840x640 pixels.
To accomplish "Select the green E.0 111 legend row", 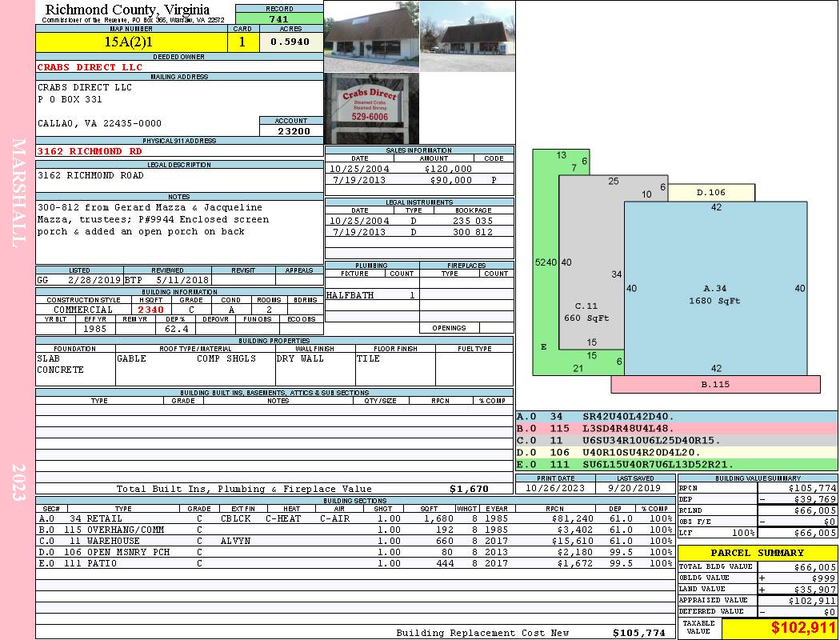I will pyautogui.click(x=676, y=465).
